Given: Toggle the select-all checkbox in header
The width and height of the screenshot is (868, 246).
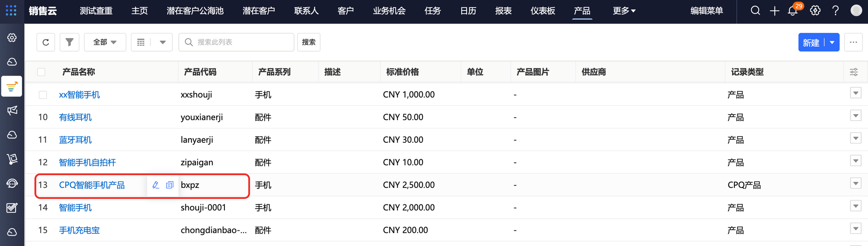Looking at the screenshot, I should pyautogui.click(x=41, y=72).
